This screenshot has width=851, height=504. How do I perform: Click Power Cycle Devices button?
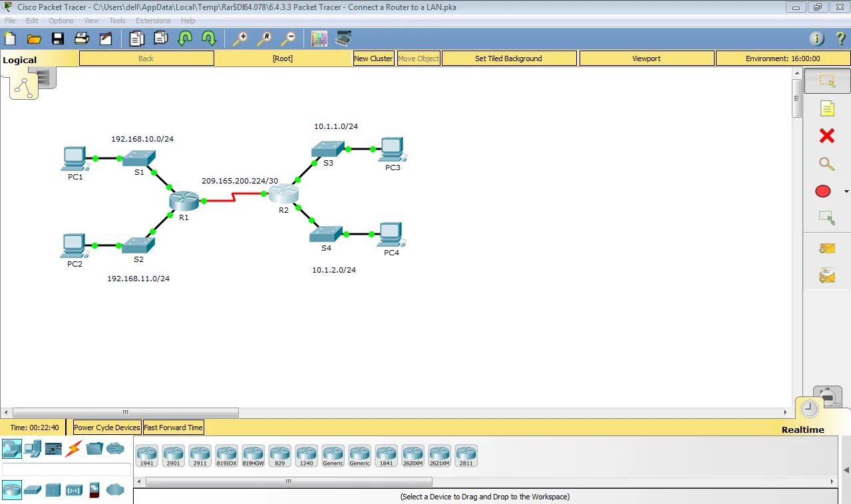107,428
